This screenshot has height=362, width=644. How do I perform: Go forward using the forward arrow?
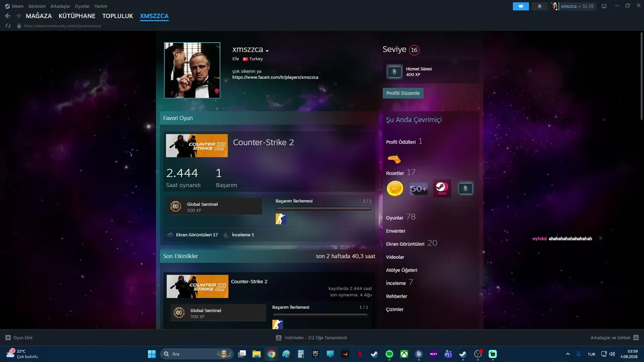click(x=18, y=16)
